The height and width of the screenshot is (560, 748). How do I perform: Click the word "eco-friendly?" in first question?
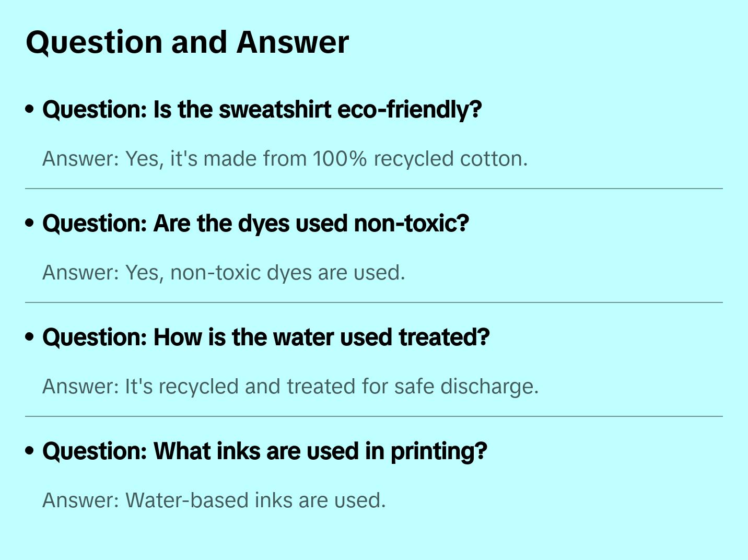click(410, 110)
